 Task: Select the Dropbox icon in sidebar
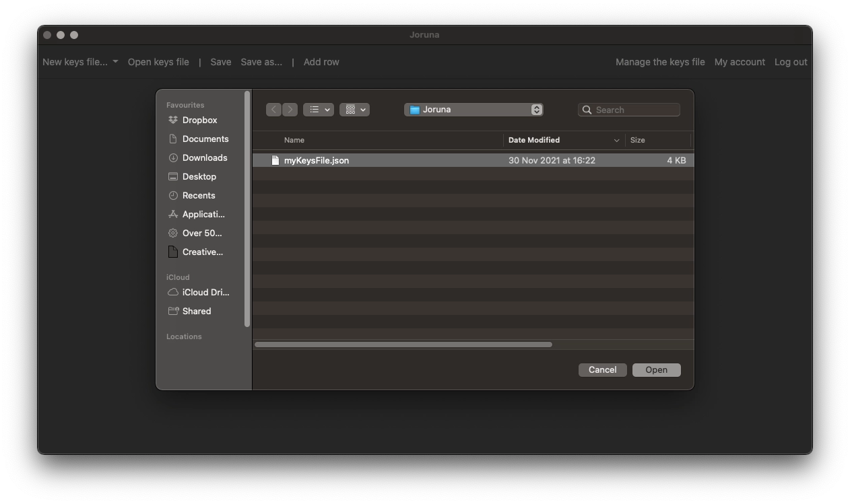[x=173, y=120]
